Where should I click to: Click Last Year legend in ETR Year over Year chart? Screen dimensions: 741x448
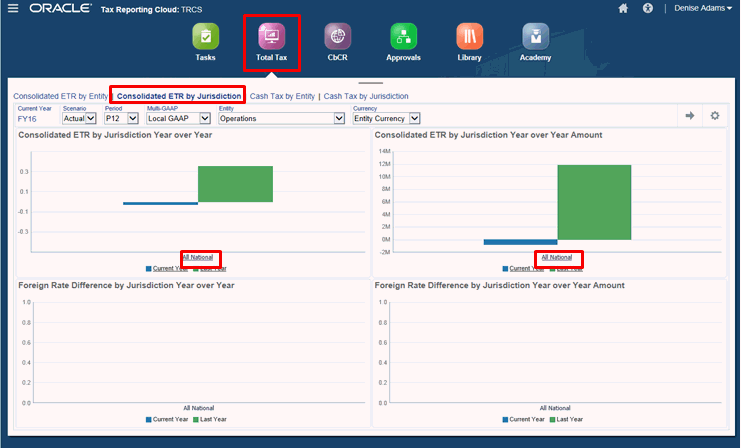[210, 268]
